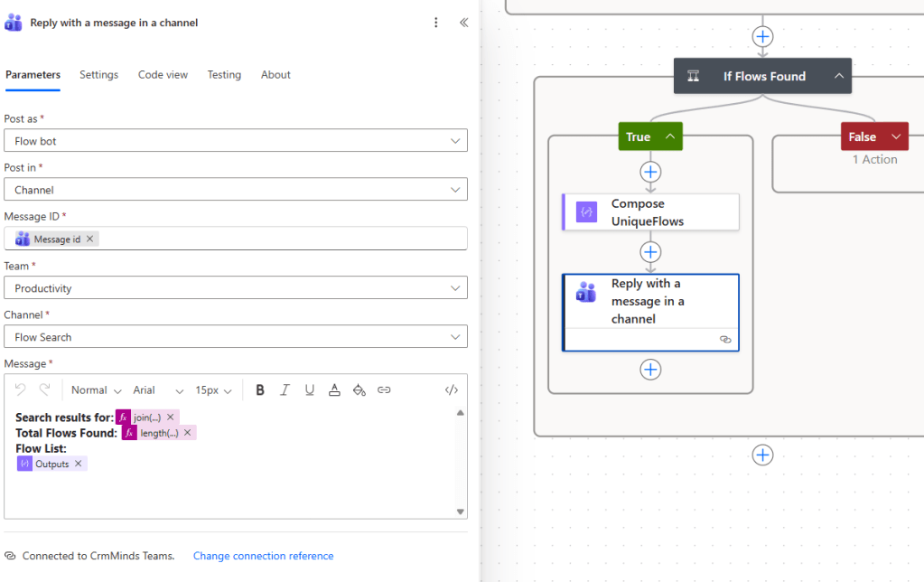Expand the Team dropdown showing Productivity

pos(236,288)
